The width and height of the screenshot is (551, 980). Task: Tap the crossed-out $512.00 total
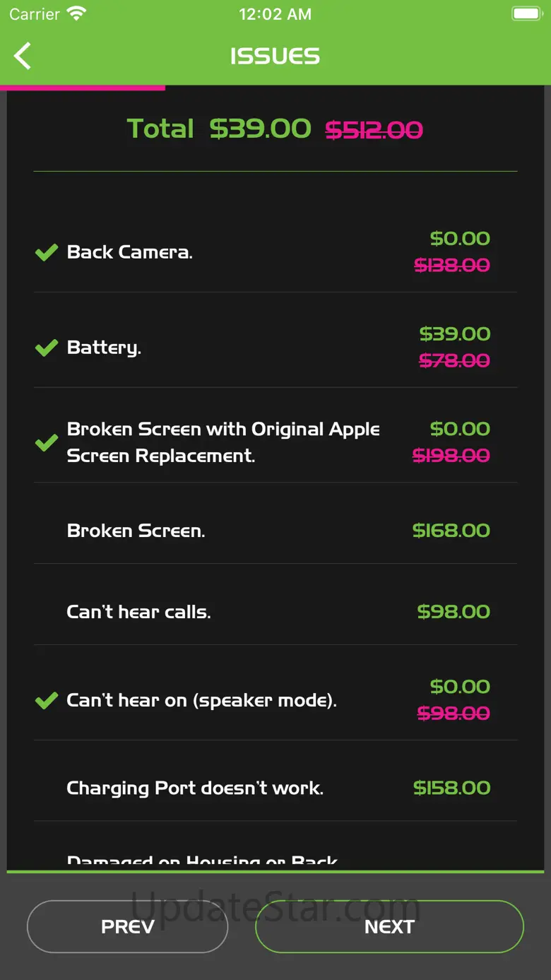click(374, 130)
